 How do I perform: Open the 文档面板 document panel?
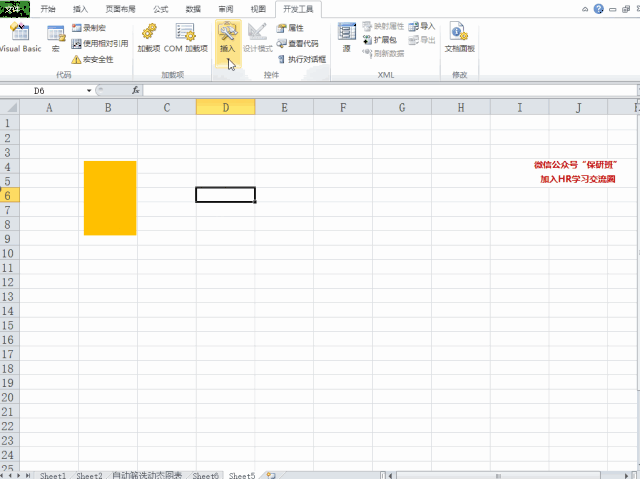[x=460, y=38]
